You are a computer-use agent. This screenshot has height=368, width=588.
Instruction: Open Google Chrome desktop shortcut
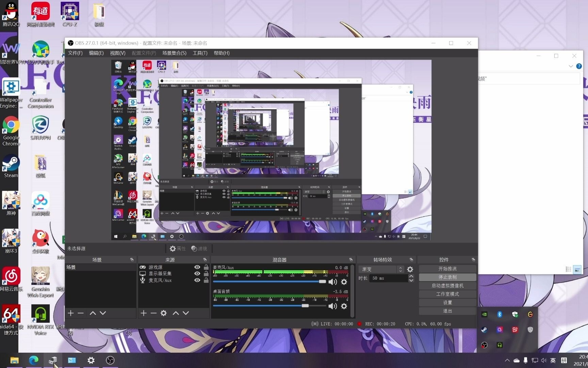(11, 131)
